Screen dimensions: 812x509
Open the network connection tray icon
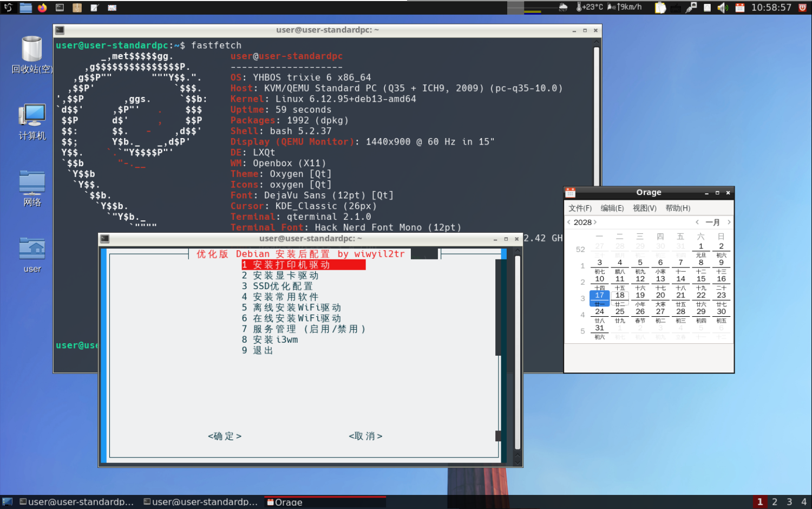(x=691, y=8)
